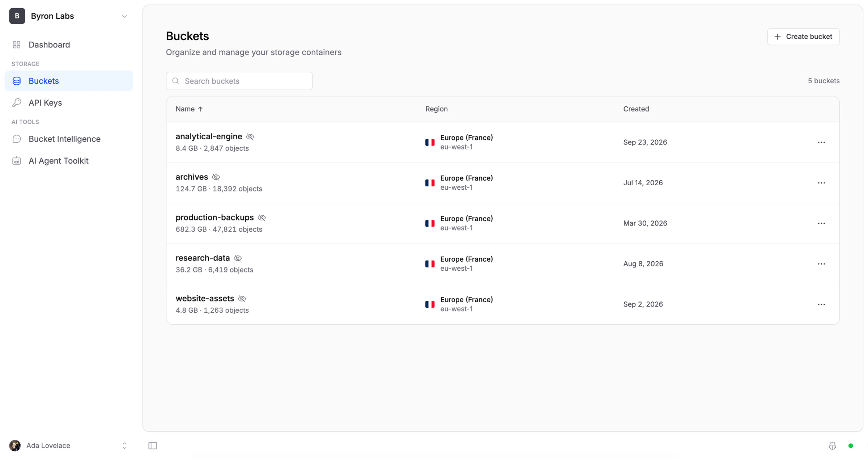Click France flag in production-backups row
This screenshot has width=868, height=460.
coord(430,223)
